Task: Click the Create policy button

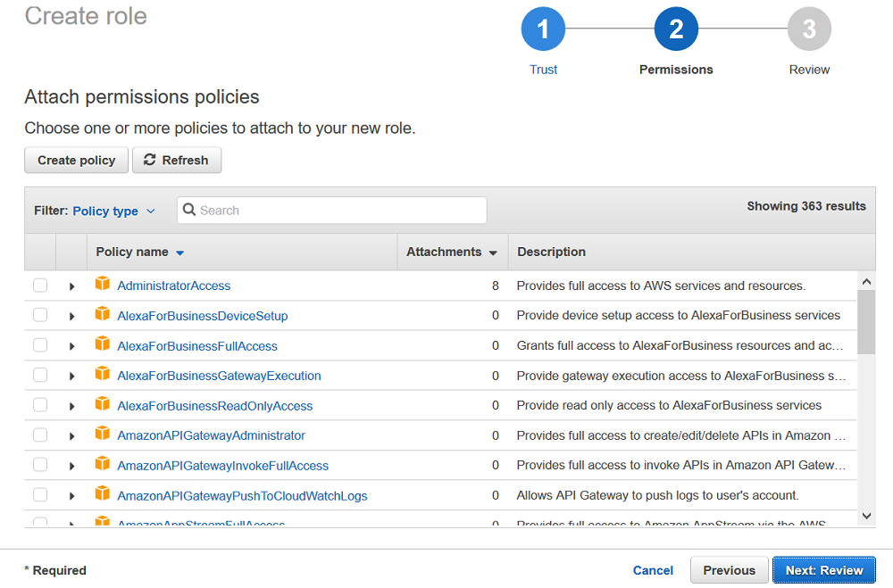Action: pos(76,161)
